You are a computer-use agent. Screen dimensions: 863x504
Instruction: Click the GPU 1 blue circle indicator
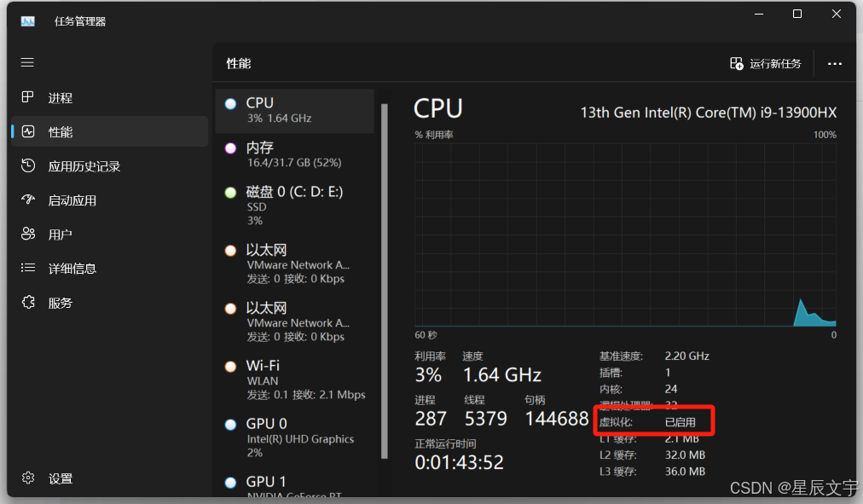pos(230,483)
